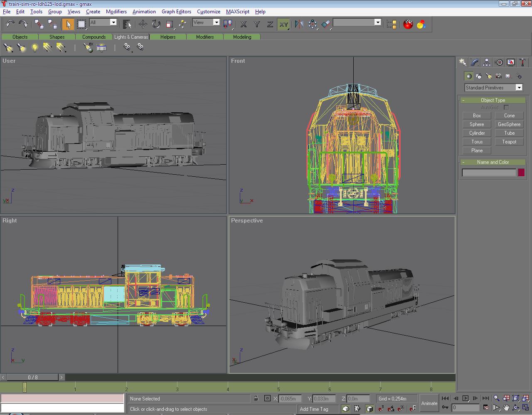Image resolution: width=532 pixels, height=415 pixels.
Task: Click the Mirror Selected Objects icon
Action: coord(299,24)
